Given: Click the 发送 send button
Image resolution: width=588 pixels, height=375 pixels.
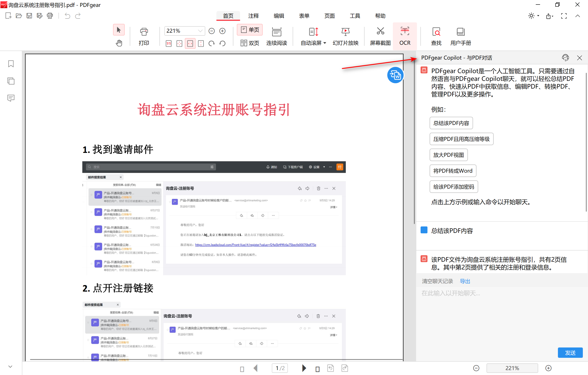Looking at the screenshot, I should click(570, 352).
